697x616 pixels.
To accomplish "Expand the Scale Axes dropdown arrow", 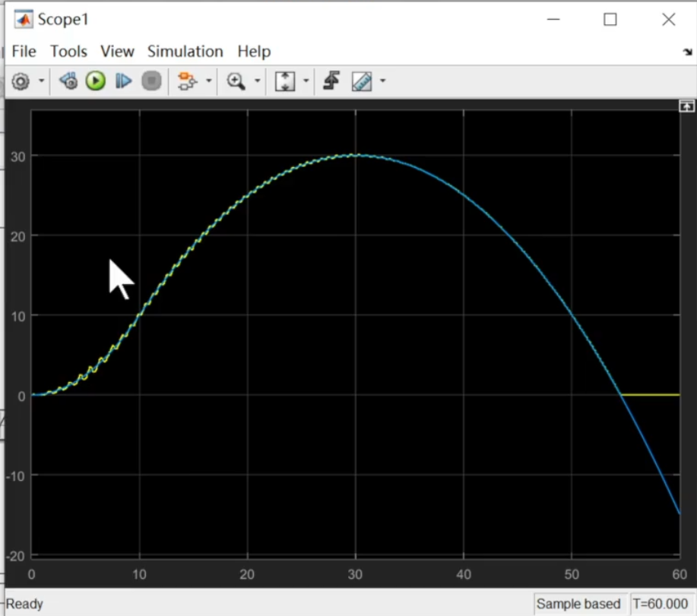I will [306, 81].
